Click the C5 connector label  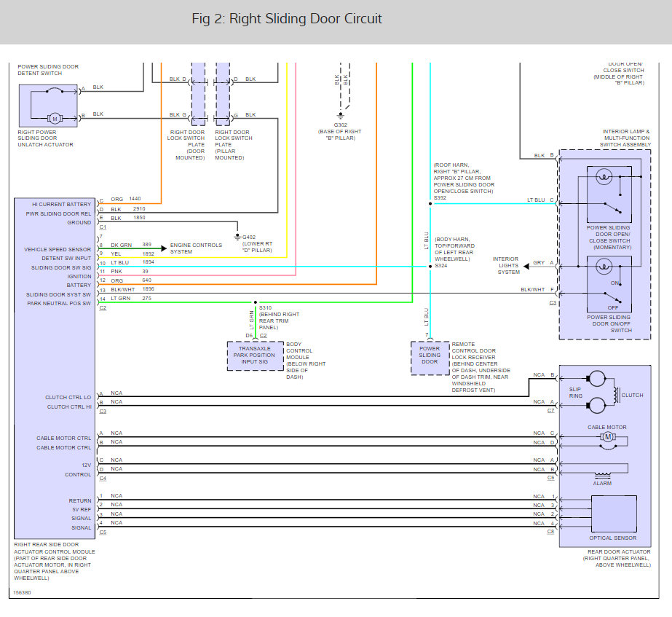click(x=103, y=532)
